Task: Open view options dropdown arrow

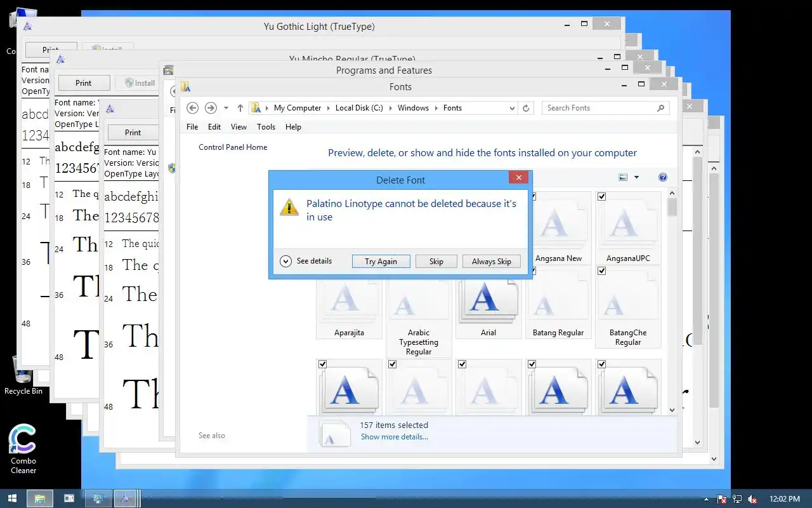Action: [x=636, y=178]
